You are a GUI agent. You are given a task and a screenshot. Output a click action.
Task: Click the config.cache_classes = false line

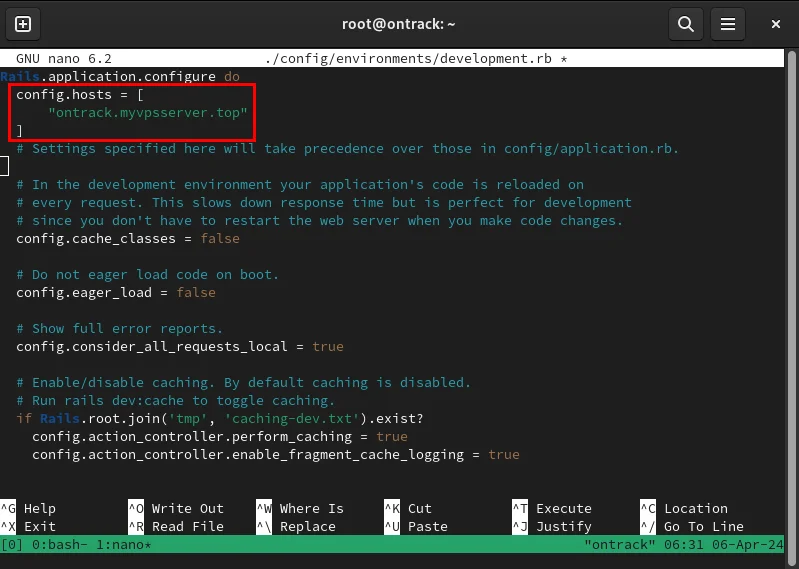click(x=128, y=238)
